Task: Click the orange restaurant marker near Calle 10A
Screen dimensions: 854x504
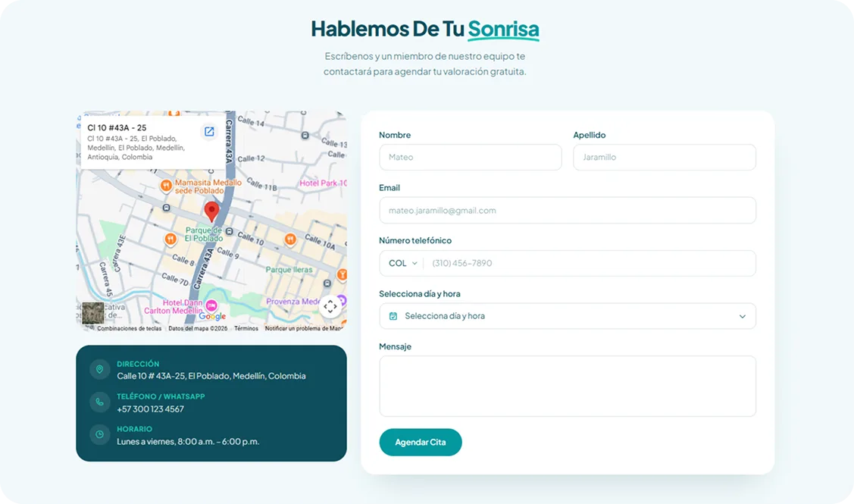Action: point(290,239)
